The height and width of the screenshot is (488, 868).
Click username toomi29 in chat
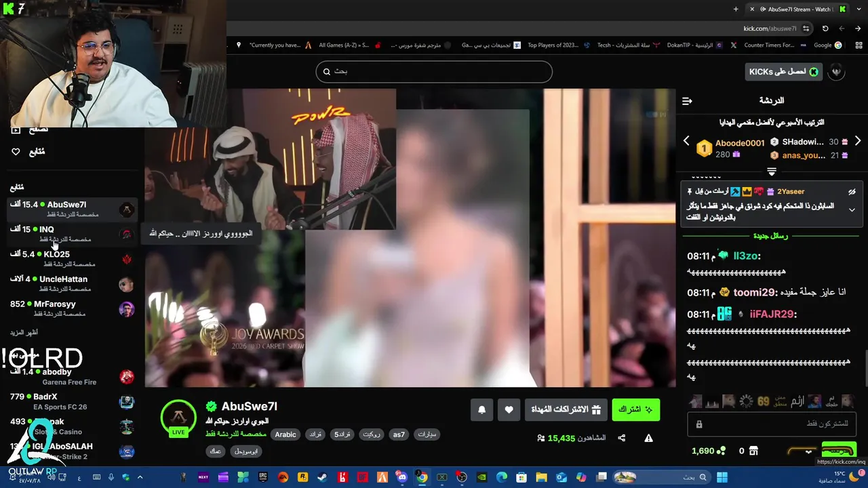(x=755, y=292)
